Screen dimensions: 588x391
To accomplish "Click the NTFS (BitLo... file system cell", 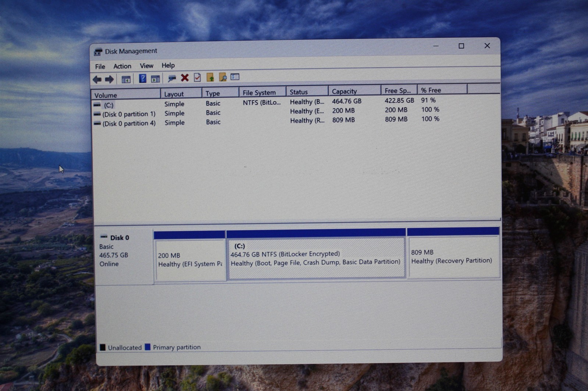I will pos(261,103).
